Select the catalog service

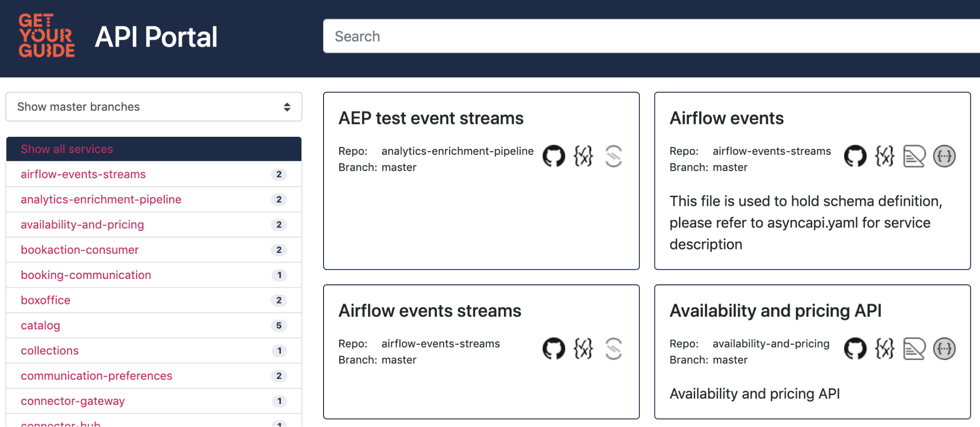point(154,326)
